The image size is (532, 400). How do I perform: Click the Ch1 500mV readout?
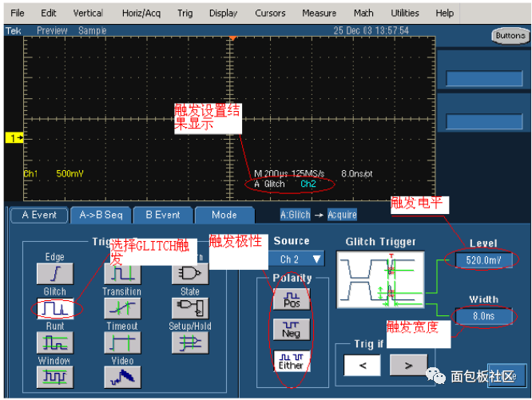point(54,174)
